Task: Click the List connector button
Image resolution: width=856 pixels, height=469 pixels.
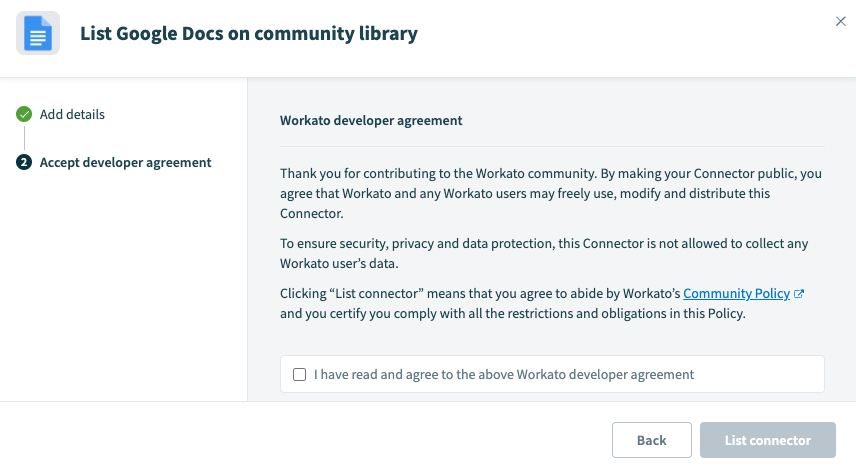Action: [x=768, y=440]
